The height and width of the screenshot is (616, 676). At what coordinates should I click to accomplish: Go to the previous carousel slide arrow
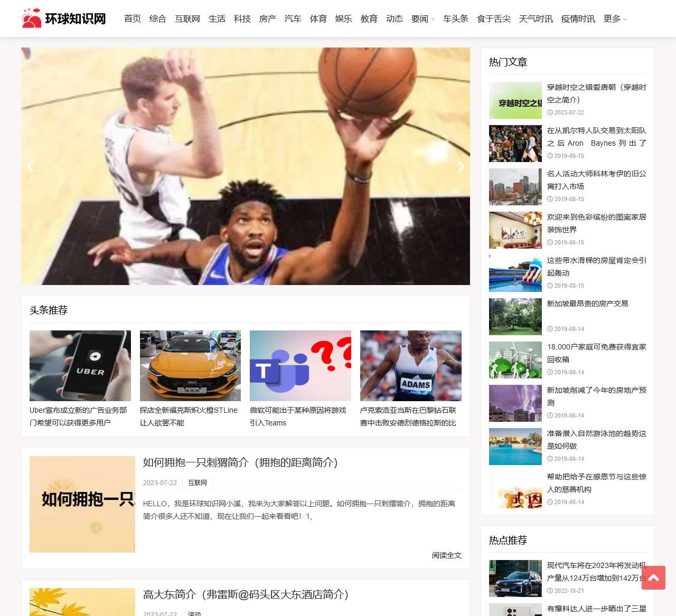click(31, 166)
